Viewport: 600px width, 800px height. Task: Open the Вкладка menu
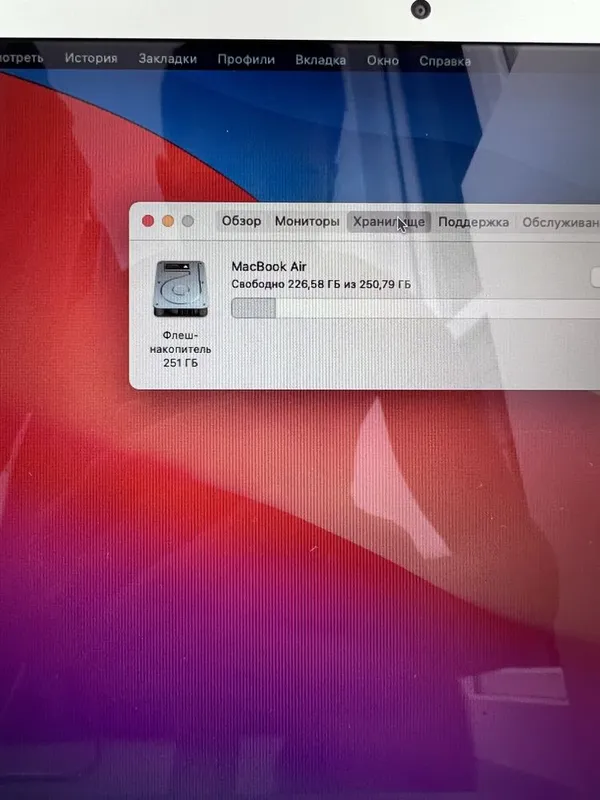(320, 60)
